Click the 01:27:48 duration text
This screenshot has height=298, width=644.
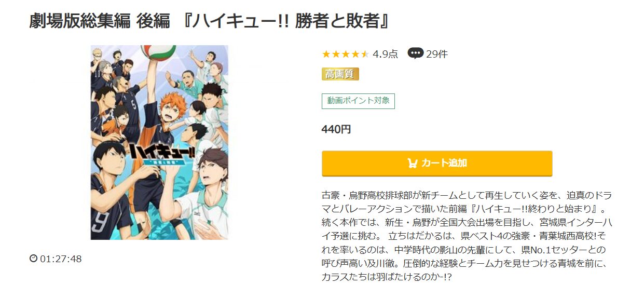[x=61, y=259]
